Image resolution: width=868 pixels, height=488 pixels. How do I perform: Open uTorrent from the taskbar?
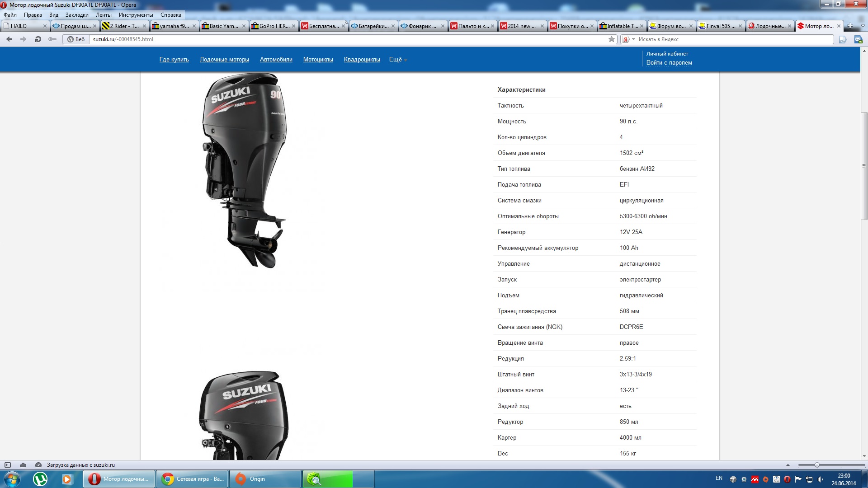[x=40, y=479]
